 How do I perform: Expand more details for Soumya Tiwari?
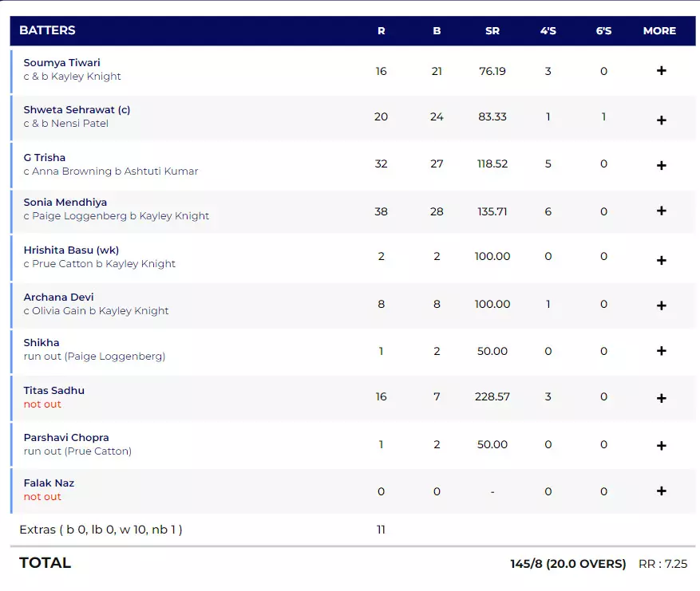click(661, 71)
